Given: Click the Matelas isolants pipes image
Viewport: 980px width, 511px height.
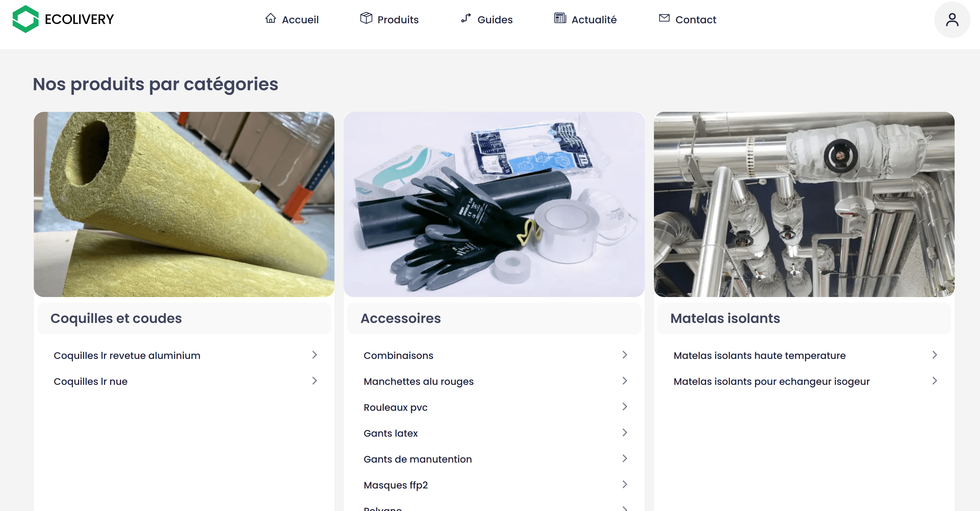Looking at the screenshot, I should click(804, 204).
